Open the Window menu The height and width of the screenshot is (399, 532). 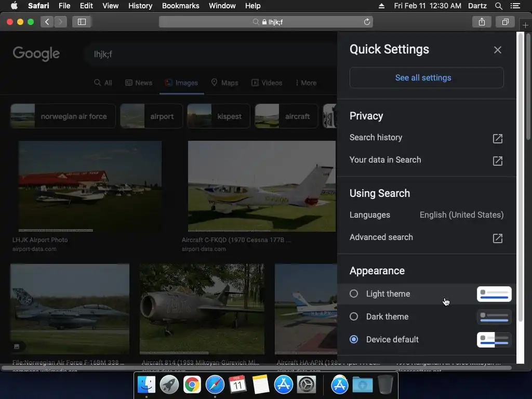tap(222, 6)
